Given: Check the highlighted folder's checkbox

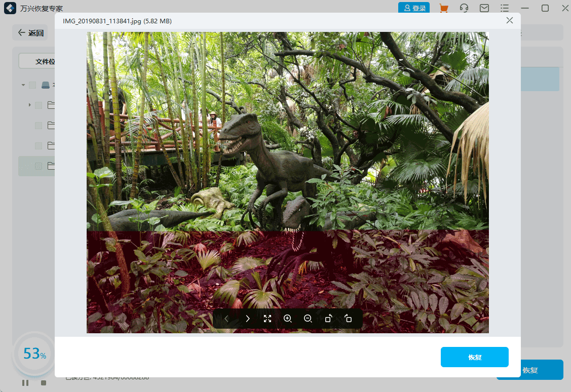Looking at the screenshot, I should coord(38,166).
